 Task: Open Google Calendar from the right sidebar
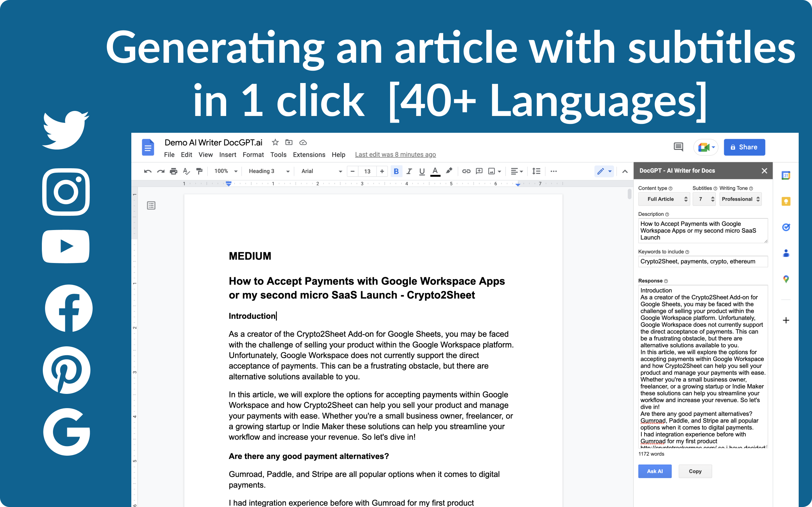(x=786, y=175)
